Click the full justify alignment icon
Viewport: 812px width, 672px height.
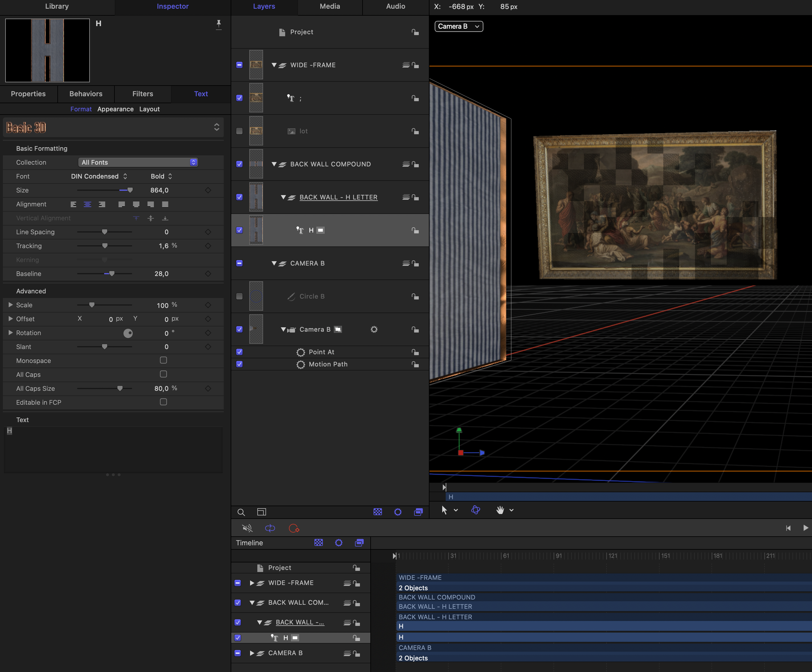[165, 204]
